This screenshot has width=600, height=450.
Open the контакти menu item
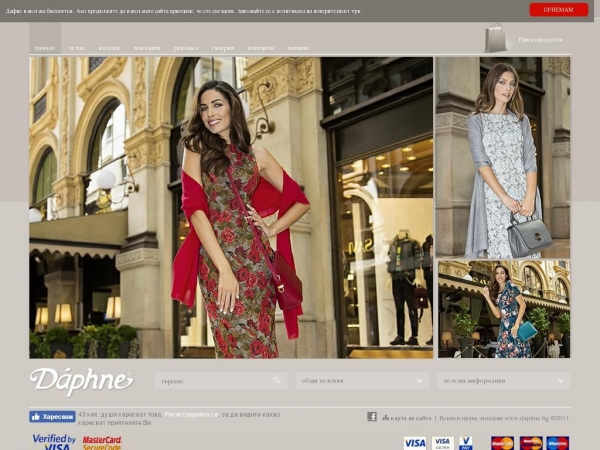(261, 48)
